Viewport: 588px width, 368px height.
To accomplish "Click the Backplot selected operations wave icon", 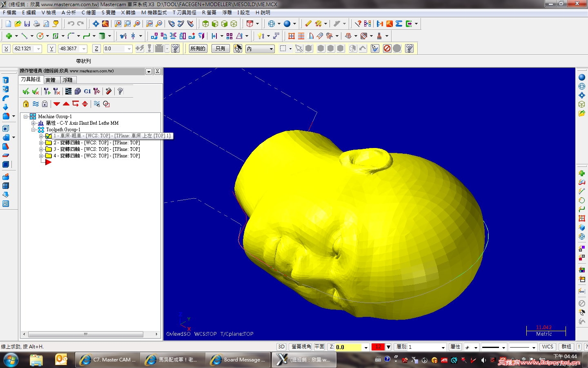I will 68,91.
